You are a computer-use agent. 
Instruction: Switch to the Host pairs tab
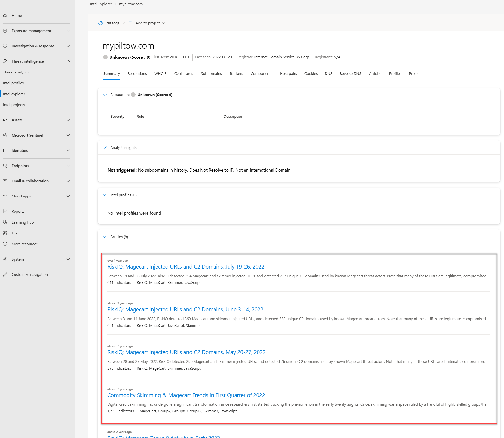point(288,74)
